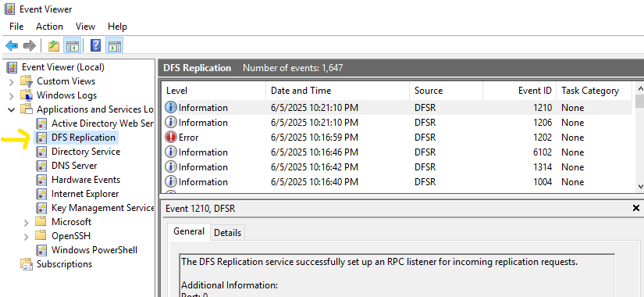Open the View menu
The image size is (644, 297).
[85, 27]
